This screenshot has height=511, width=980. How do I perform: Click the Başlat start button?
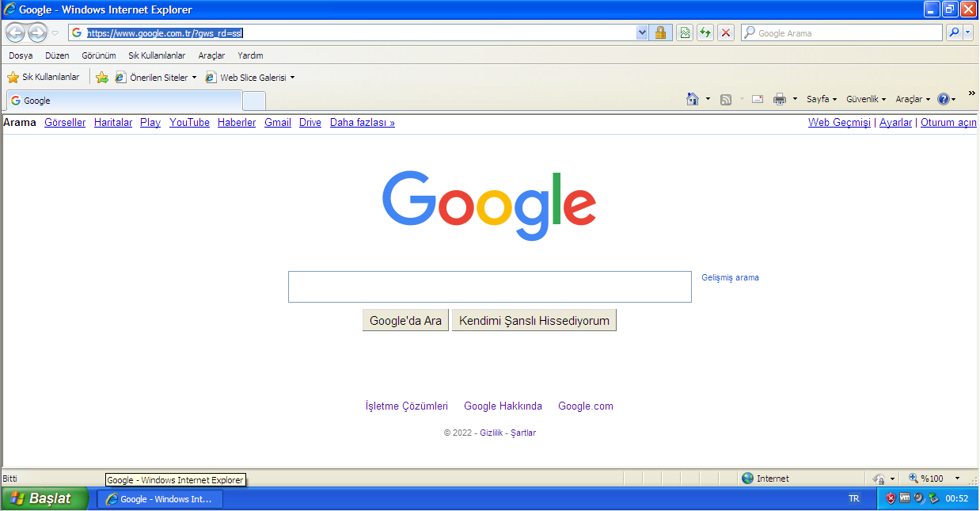coord(44,499)
